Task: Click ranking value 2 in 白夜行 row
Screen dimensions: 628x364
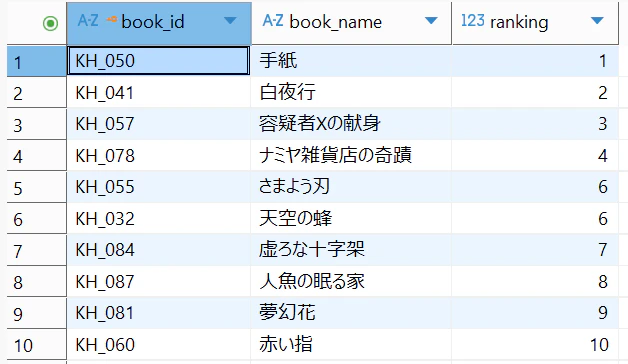Action: (x=603, y=93)
